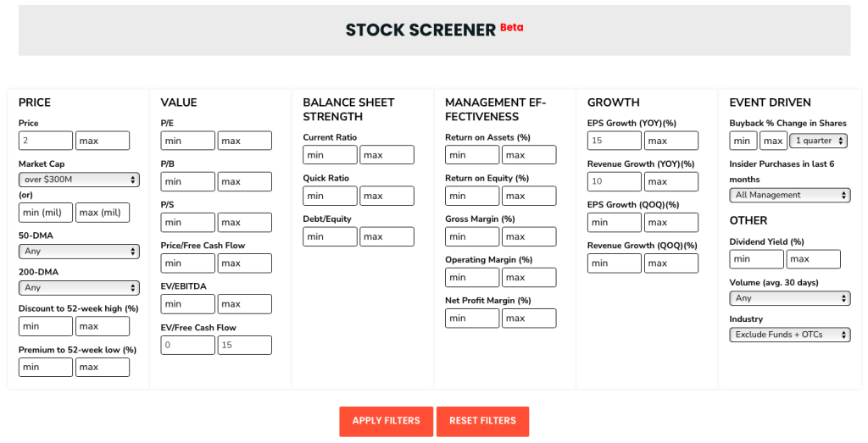Open the Industry Exclude Funds + OTCs dropdown

(790, 335)
